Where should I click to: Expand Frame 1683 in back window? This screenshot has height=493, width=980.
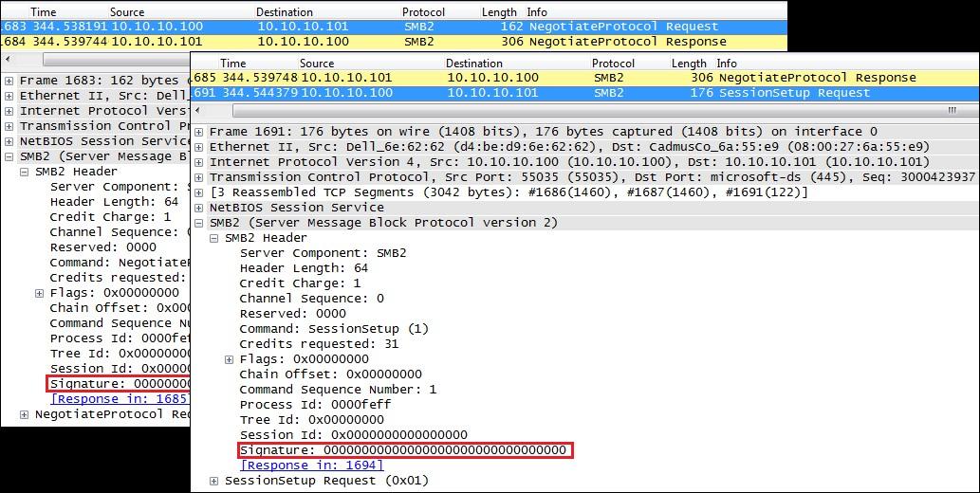coord(9,81)
